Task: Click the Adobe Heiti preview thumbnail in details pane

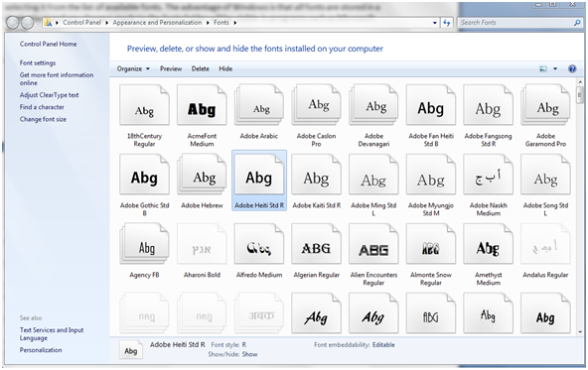Action: (x=131, y=350)
